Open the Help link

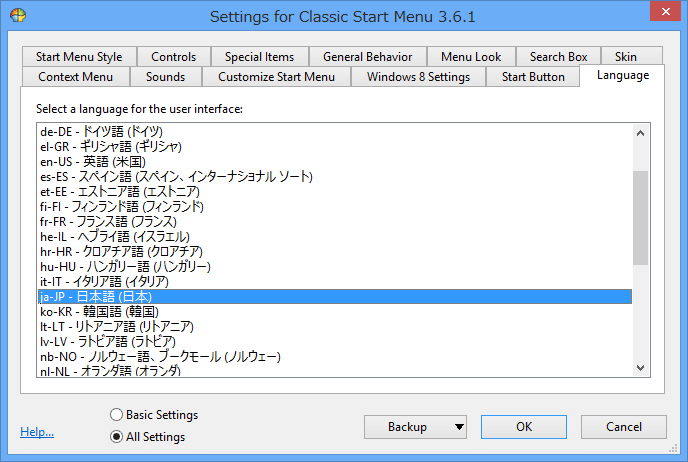37,432
